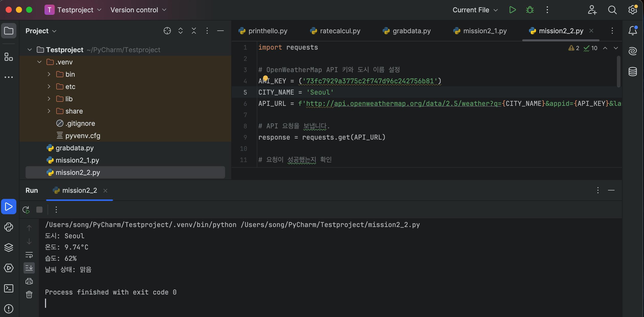Open the Current File run configuration dropdown
The image size is (644, 317).
pyautogui.click(x=475, y=10)
